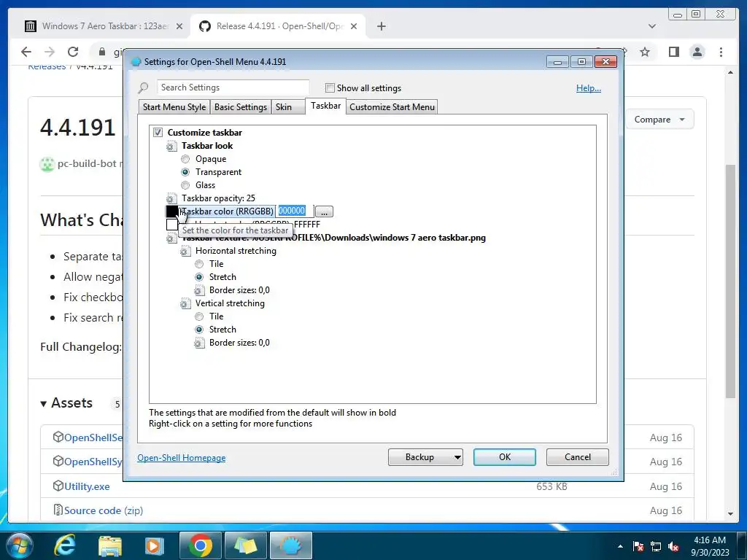Screen dimensions: 747x560
Task: Select Stretch under Vertical stretching
Action: pos(199,330)
